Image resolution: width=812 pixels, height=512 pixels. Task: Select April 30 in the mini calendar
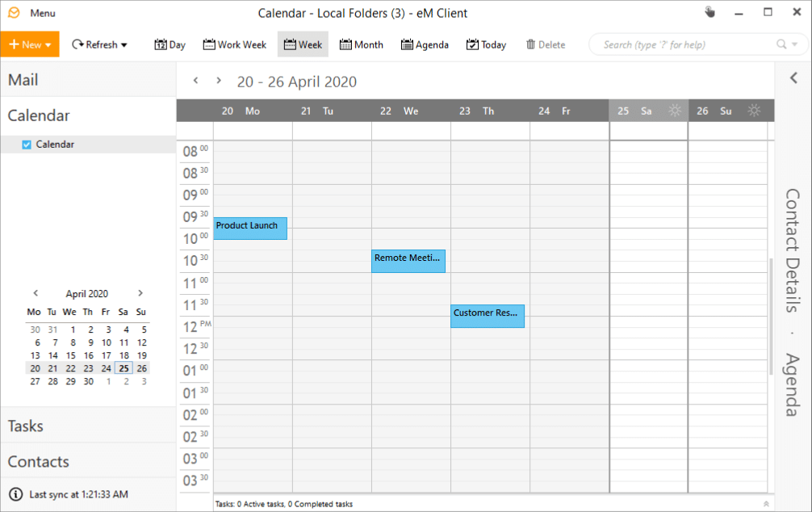click(x=89, y=381)
